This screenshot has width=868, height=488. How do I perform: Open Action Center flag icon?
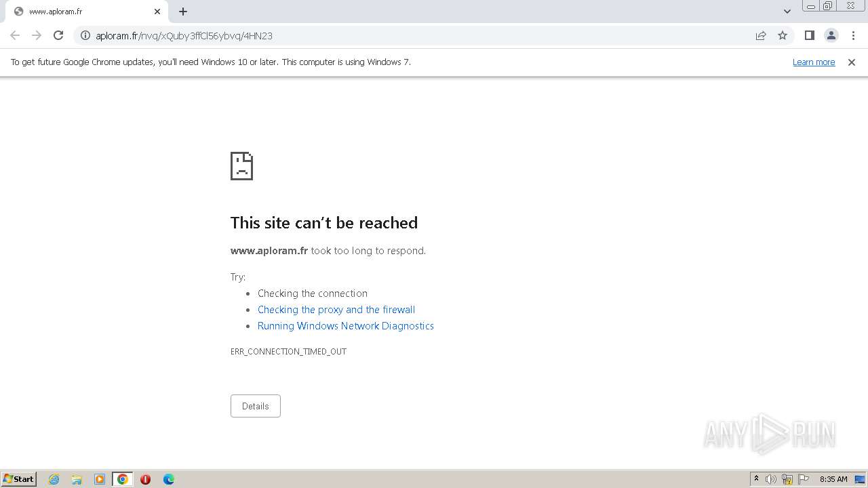[804, 479]
